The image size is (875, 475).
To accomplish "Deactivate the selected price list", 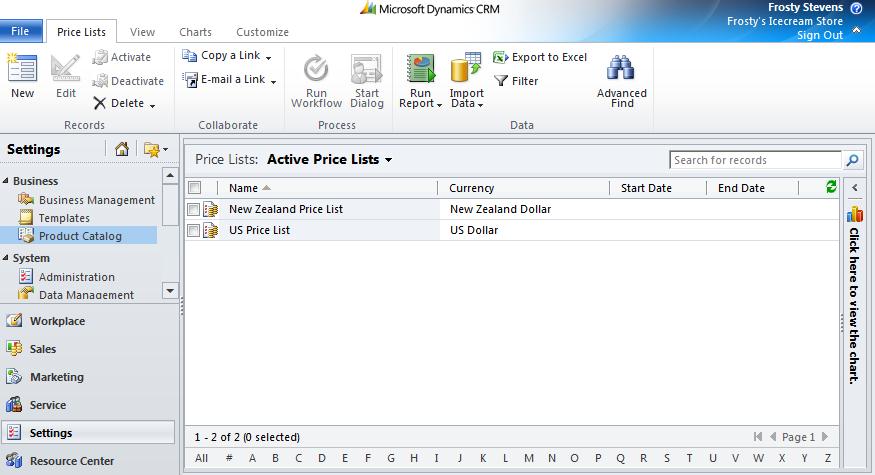I will click(128, 81).
